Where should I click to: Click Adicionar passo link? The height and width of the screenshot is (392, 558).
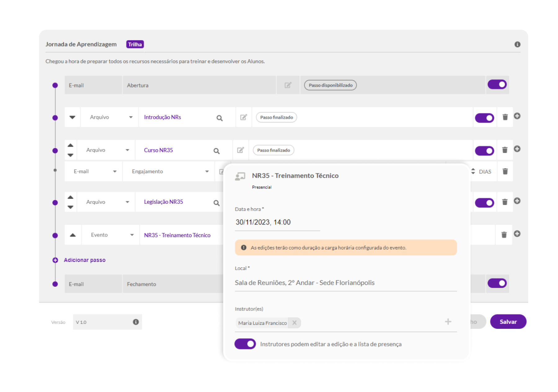click(x=85, y=260)
